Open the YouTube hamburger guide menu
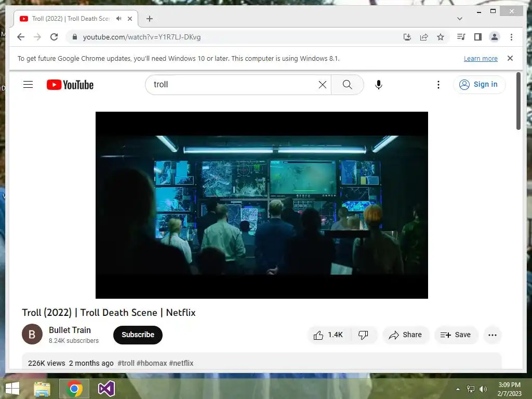532x399 pixels. [28, 85]
